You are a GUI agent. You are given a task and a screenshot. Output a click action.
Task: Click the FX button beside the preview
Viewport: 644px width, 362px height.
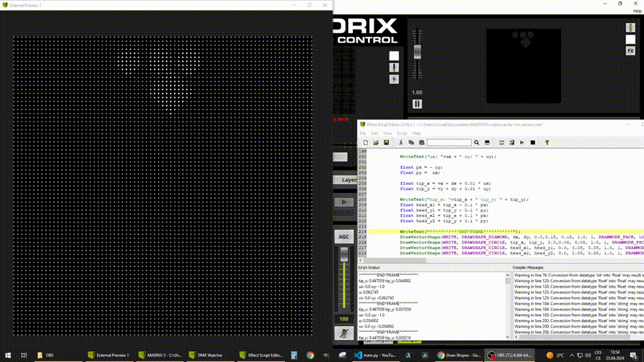(x=630, y=50)
